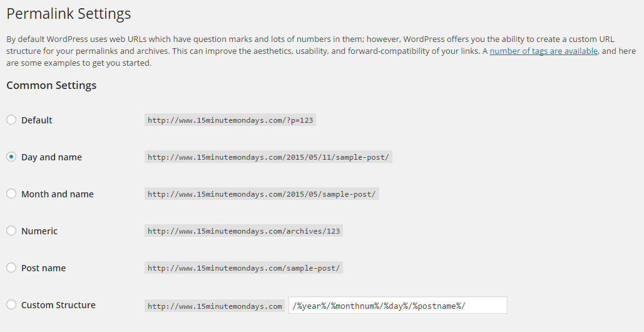Screen dimensions: 644x332
Task: Choose the Month and name radio option
Action: pyautogui.click(x=11, y=194)
